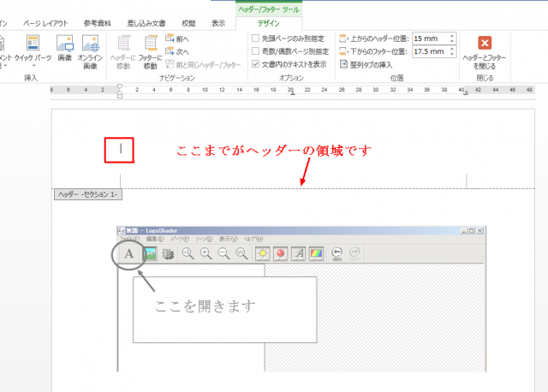Click フッターに移動 (Go to Footer) icon
This screenshot has width=548, height=392.
152,50
